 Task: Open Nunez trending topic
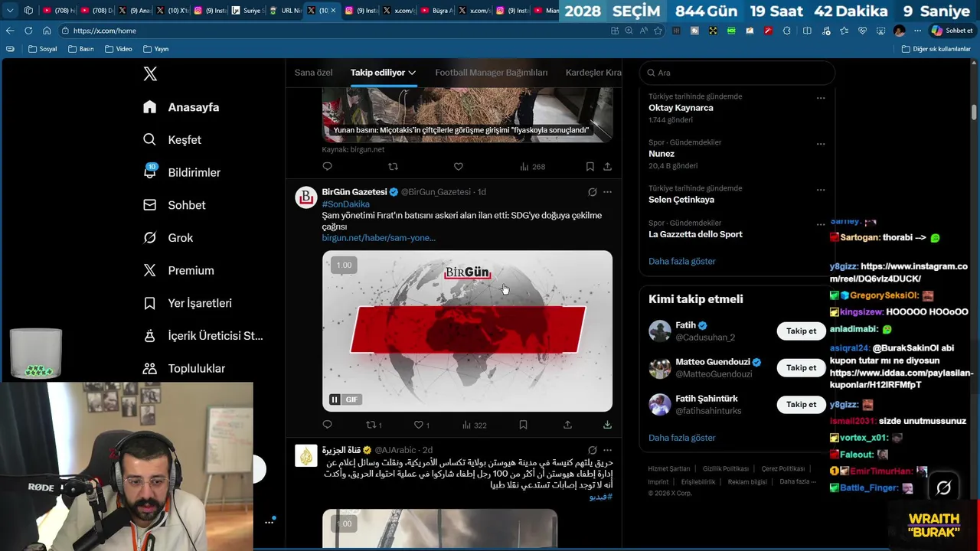661,154
